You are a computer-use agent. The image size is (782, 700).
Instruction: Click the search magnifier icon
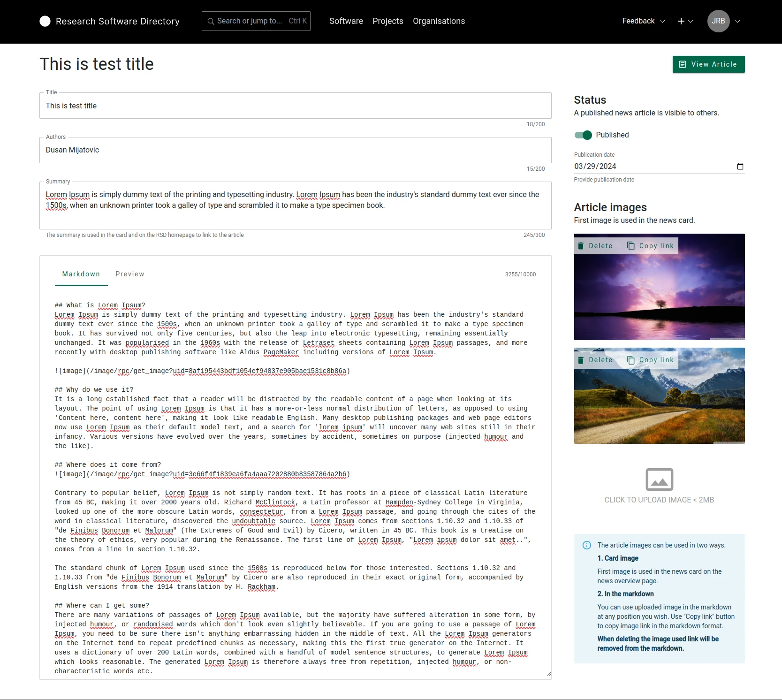click(x=211, y=21)
